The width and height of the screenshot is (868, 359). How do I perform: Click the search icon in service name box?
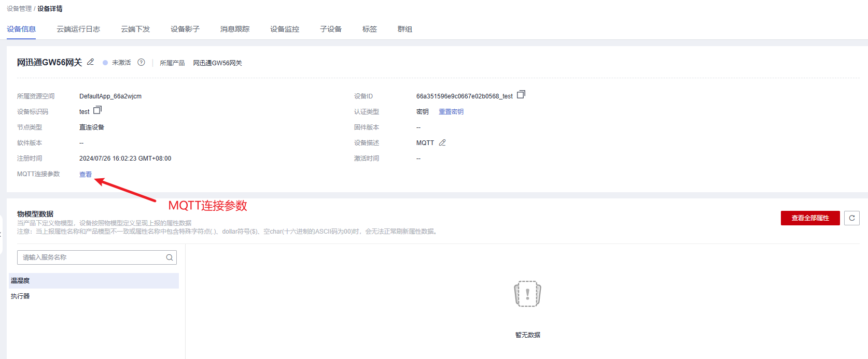point(170,257)
